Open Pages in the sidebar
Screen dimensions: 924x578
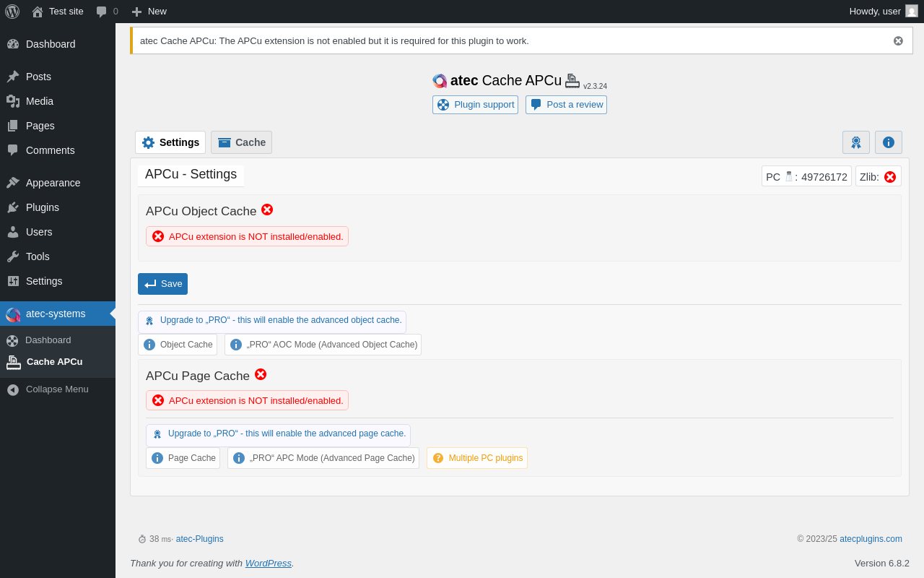coord(58,126)
